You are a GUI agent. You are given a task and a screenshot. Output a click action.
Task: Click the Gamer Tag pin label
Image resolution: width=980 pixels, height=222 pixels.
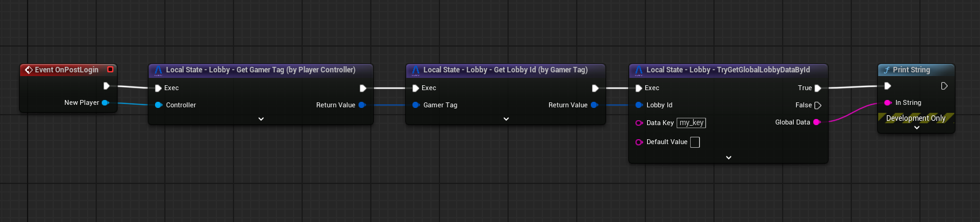click(x=440, y=105)
